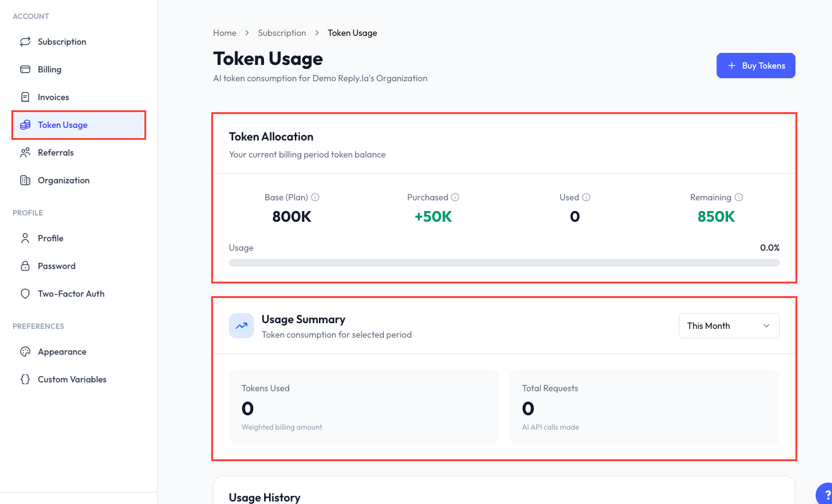Open Two-Factor Auth settings
This screenshot has height=504, width=832.
point(79,294)
